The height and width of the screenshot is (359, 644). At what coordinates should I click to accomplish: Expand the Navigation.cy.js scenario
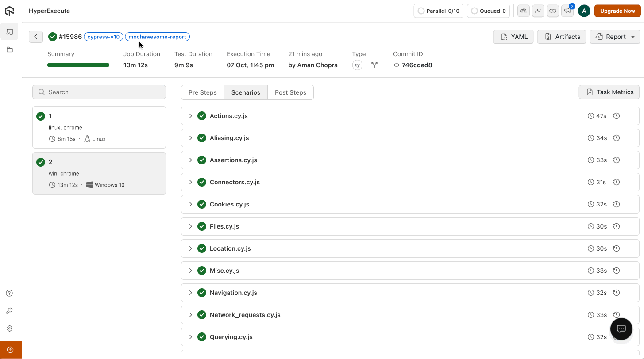pos(191,293)
